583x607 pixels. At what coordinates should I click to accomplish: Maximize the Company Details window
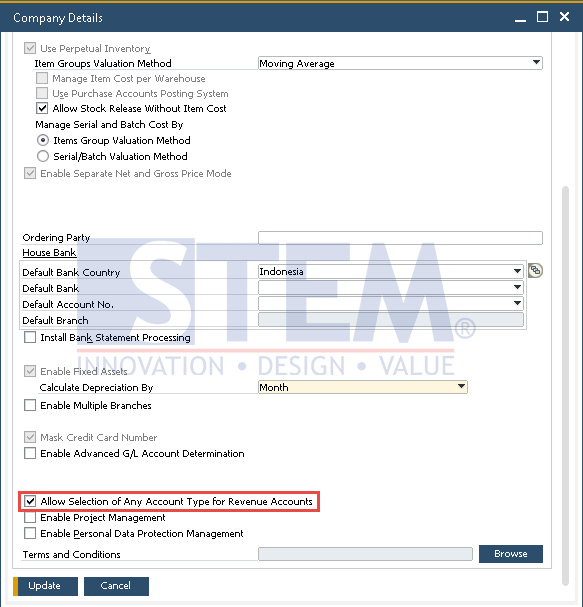[x=542, y=17]
